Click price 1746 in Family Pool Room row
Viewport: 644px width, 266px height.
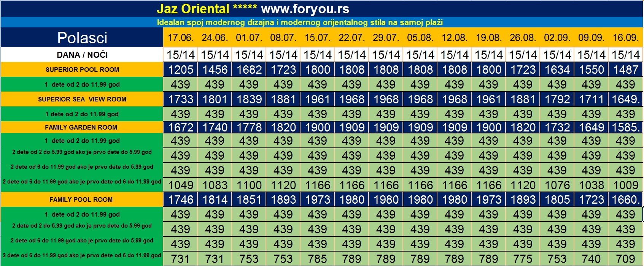pos(181,199)
